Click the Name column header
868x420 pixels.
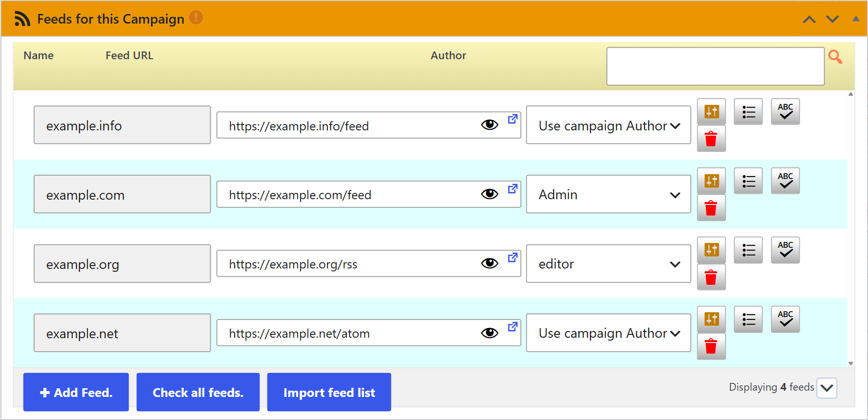(38, 55)
